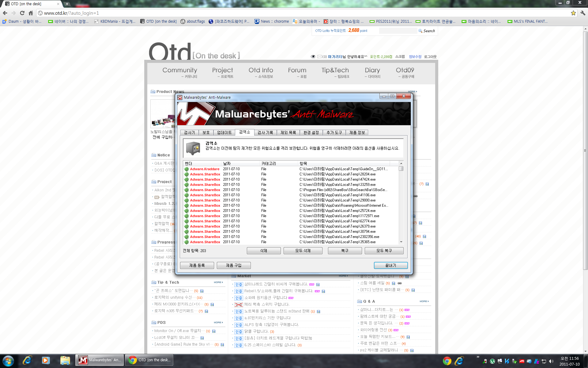The image size is (588, 368).
Task: Open Diary menu on OTD site
Action: pos(372,73)
